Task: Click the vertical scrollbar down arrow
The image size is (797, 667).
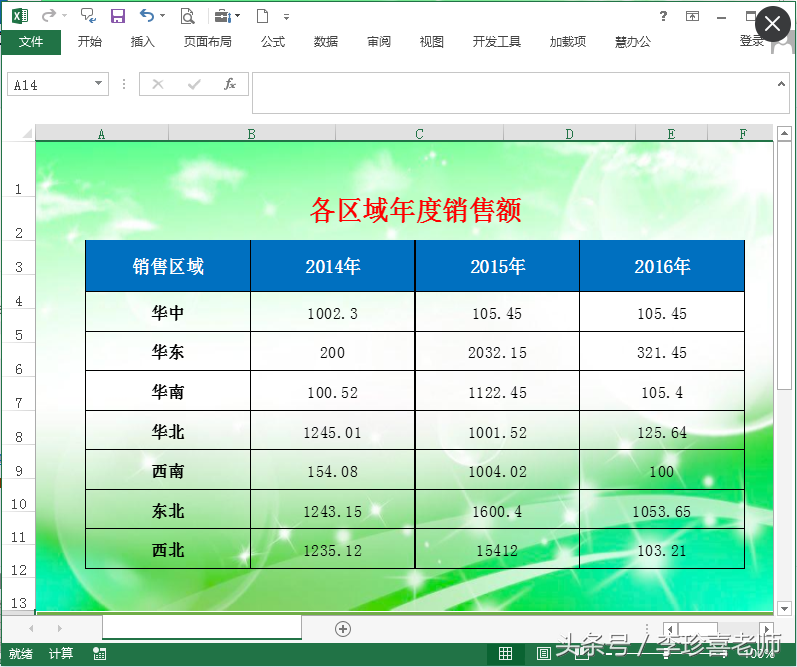Action: [784, 608]
